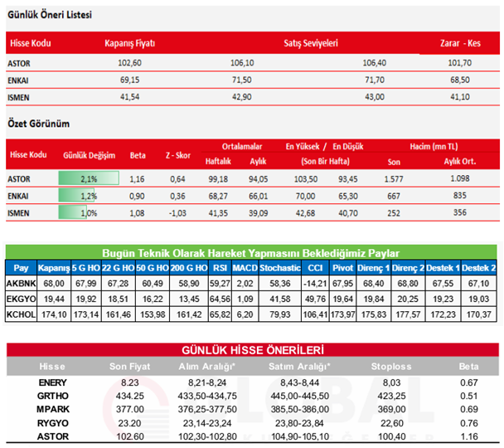Click the 'Günlük Öneri Listesi' heading
The height and width of the screenshot is (448, 504).
click(x=50, y=15)
